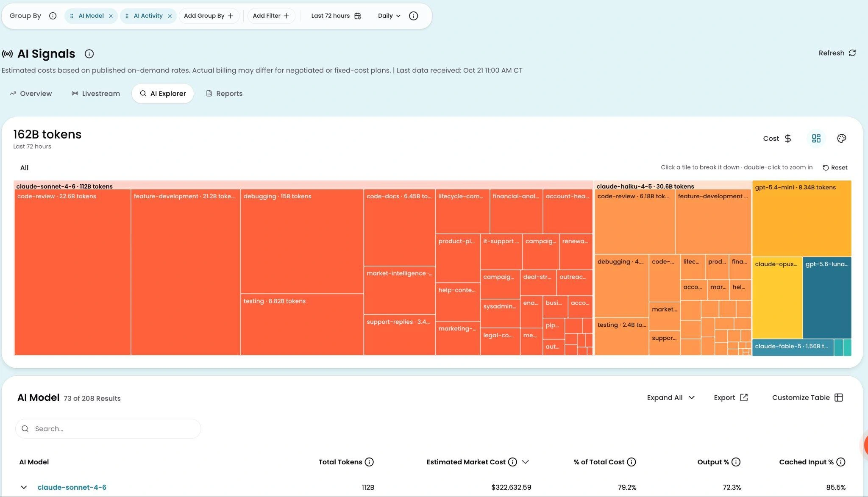Screen dimensions: 868x497
Task: Click the Refresh button
Action: (x=837, y=53)
